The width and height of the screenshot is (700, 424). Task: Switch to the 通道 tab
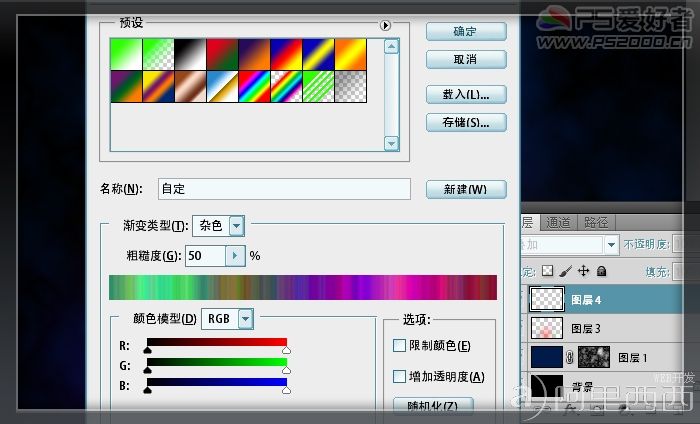pos(558,222)
